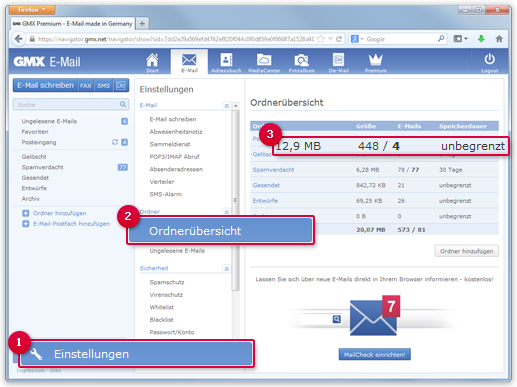Open the POP3/IMAP Abruf setting
This screenshot has width=517, height=387.
(x=174, y=157)
